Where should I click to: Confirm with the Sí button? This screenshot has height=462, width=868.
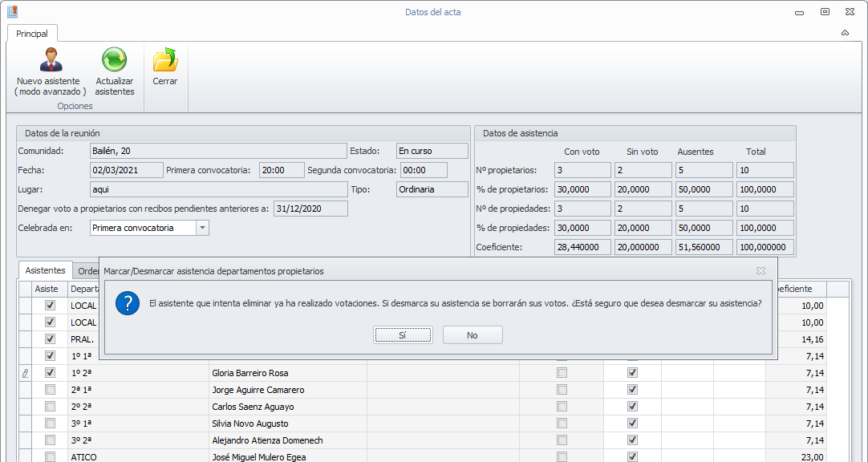(403, 335)
